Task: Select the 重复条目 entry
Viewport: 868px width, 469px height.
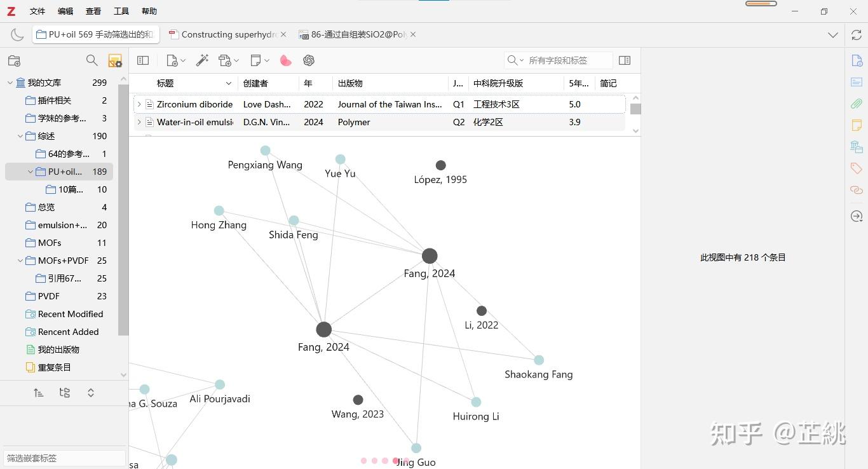Action: click(x=59, y=367)
